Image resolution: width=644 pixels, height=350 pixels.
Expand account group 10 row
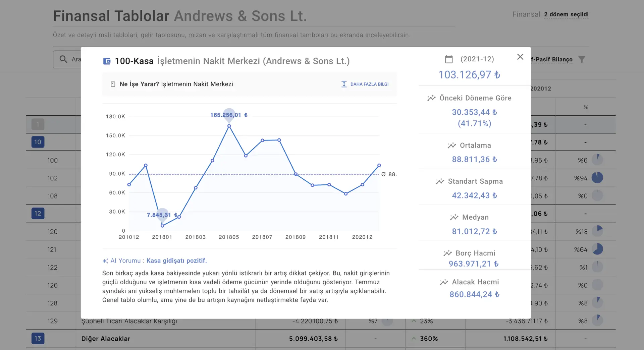click(38, 142)
